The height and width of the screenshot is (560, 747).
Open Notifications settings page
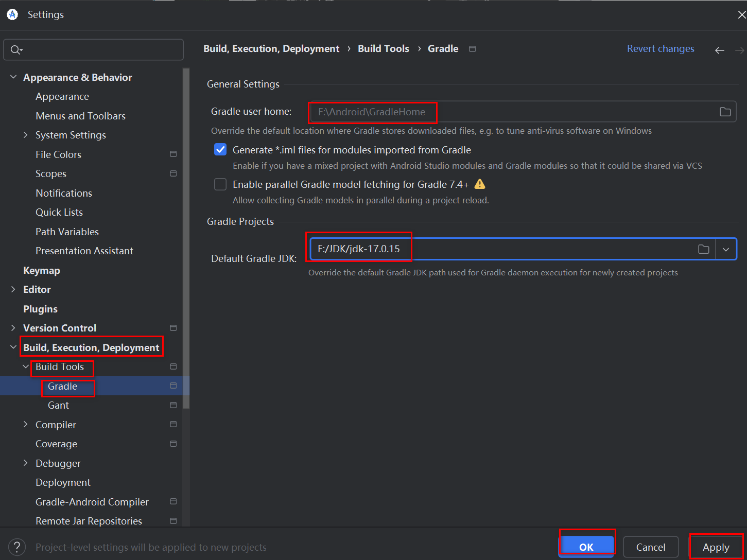pos(64,193)
